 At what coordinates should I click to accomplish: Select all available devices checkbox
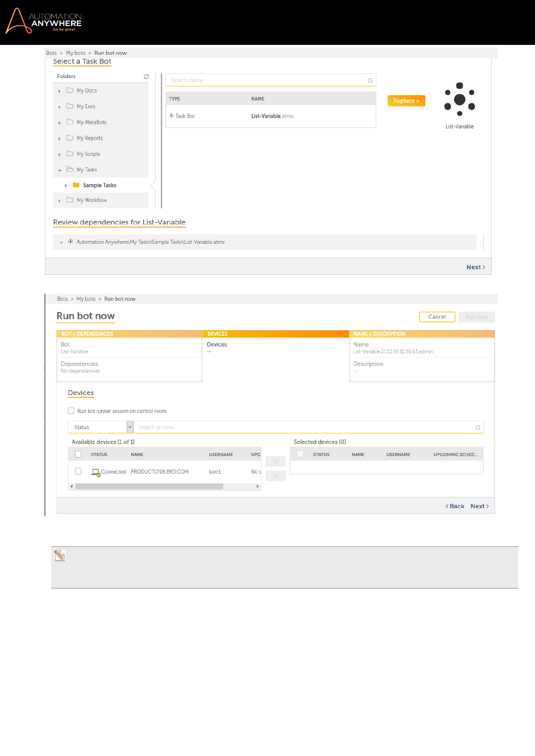click(78, 454)
